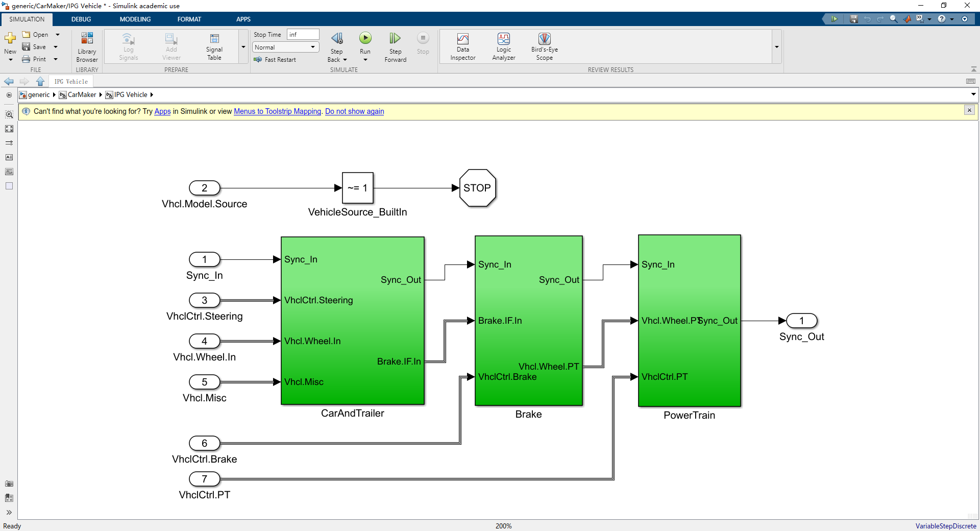Expand the Step Back dropdown arrow
Viewport: 980px width, 531px height.
(345, 60)
